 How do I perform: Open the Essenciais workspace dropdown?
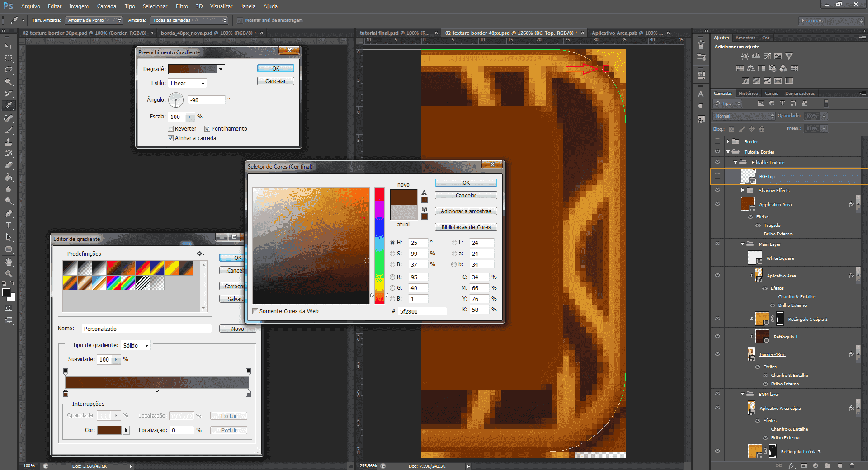click(x=831, y=20)
